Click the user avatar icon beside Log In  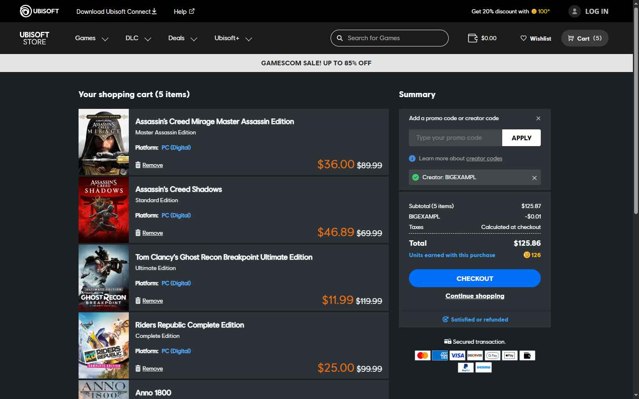point(574,11)
